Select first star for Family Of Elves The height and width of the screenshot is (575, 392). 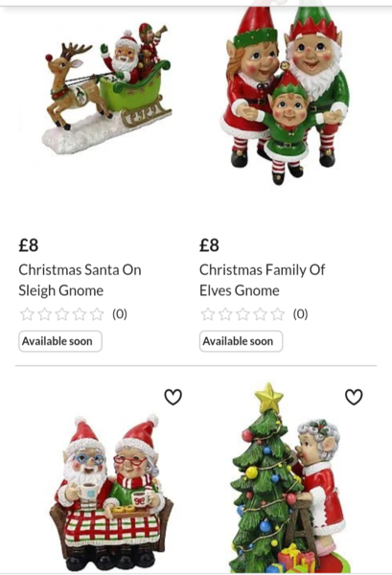point(208,314)
